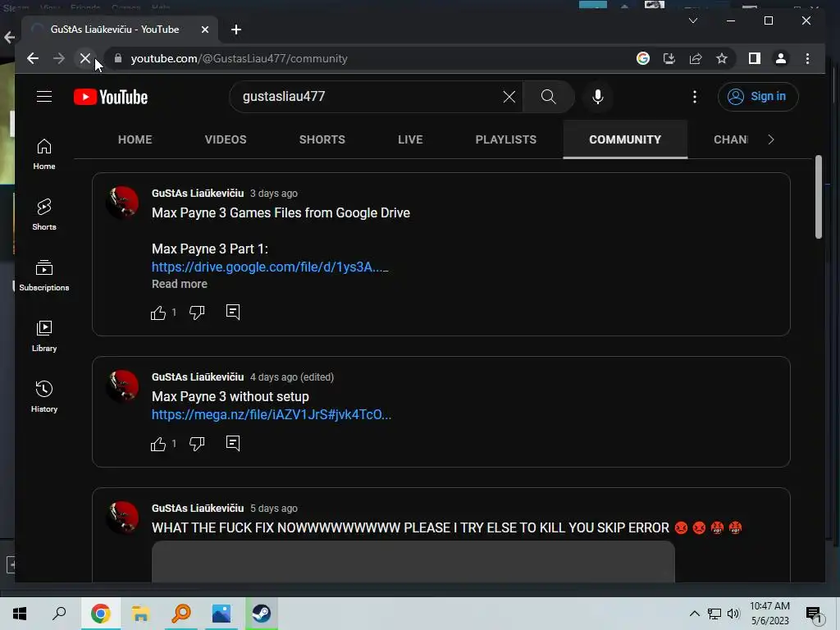Start voice search with the microphone

(x=598, y=97)
